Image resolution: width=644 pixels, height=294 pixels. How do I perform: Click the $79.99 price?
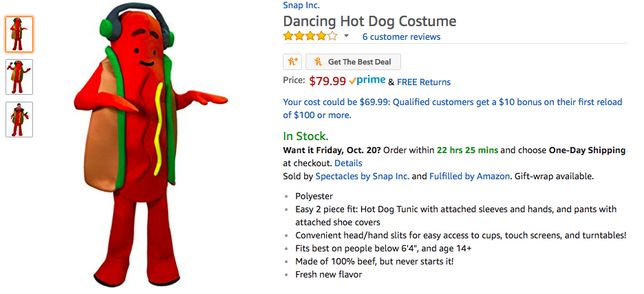(328, 81)
